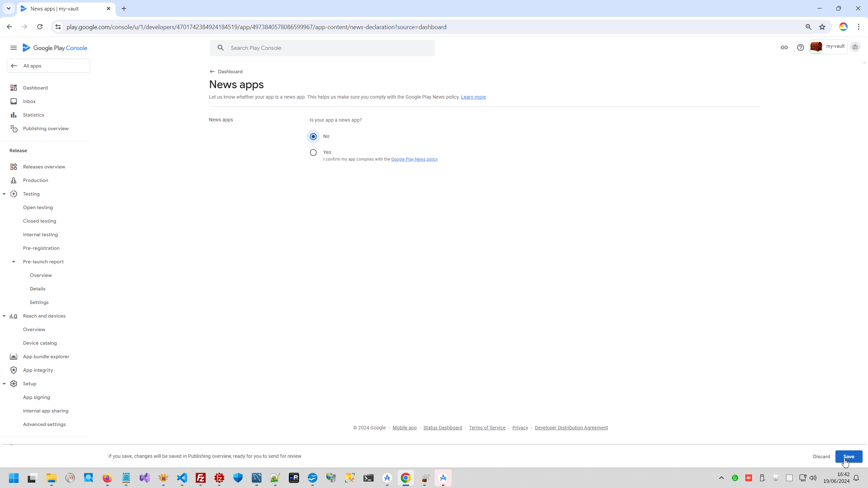Select the Yes radio button
Screen dimensions: 868x488
coord(313,152)
